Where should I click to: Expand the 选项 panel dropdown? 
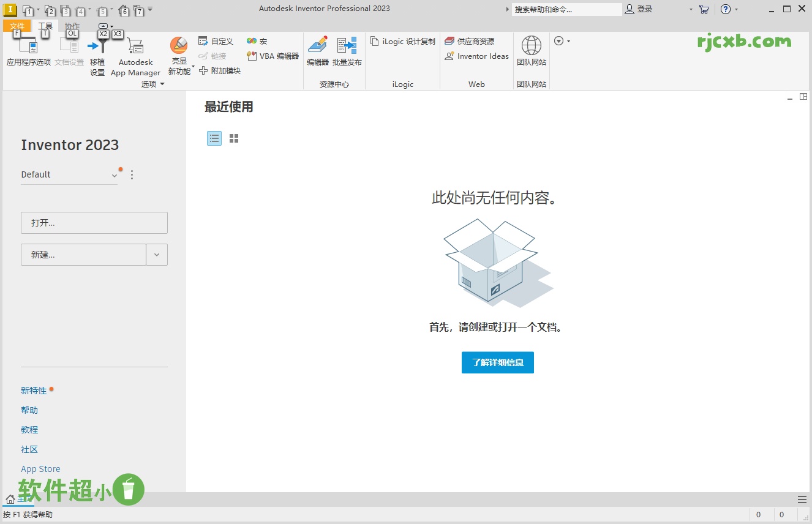(162, 84)
